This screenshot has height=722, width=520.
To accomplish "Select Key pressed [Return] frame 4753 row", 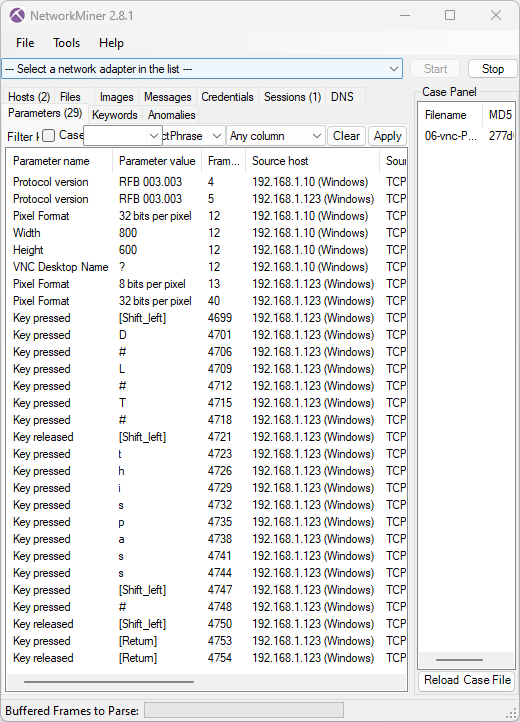I will tap(207, 641).
